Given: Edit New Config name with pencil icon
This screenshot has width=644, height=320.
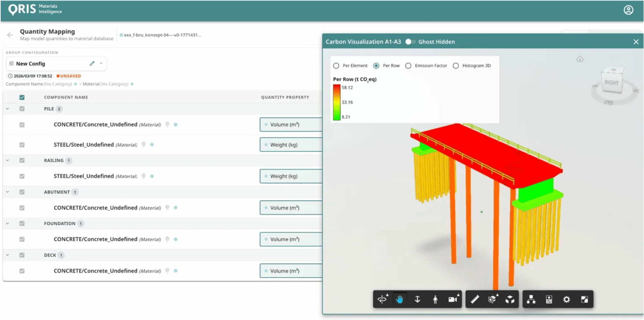Looking at the screenshot, I should pyautogui.click(x=92, y=63).
